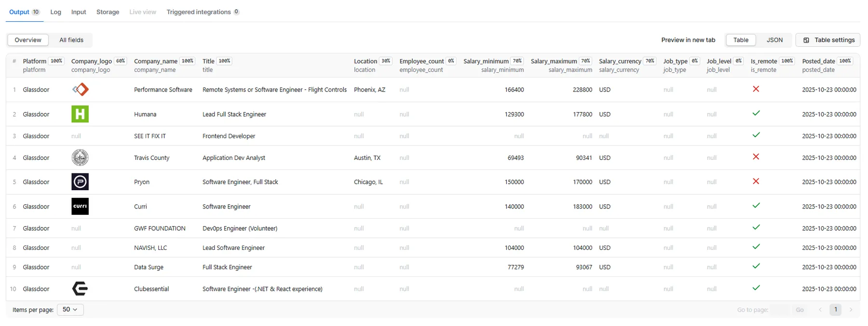Click Preview in new tab link

[x=688, y=40]
